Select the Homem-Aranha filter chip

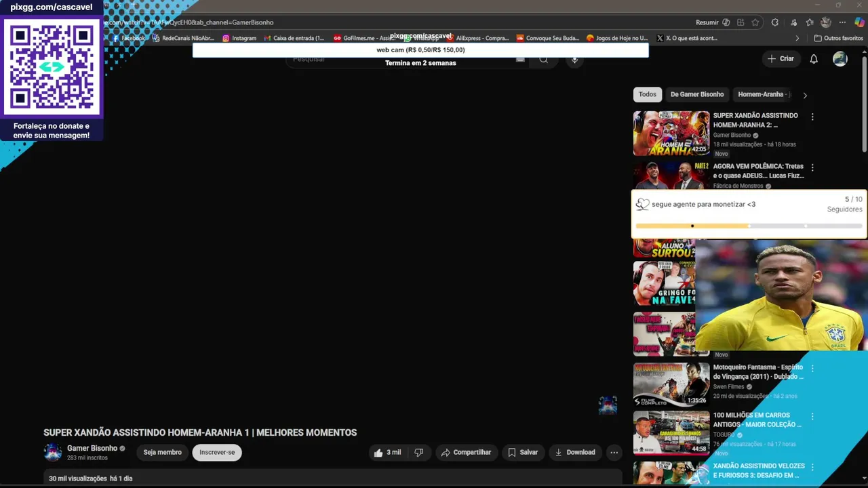coord(762,95)
